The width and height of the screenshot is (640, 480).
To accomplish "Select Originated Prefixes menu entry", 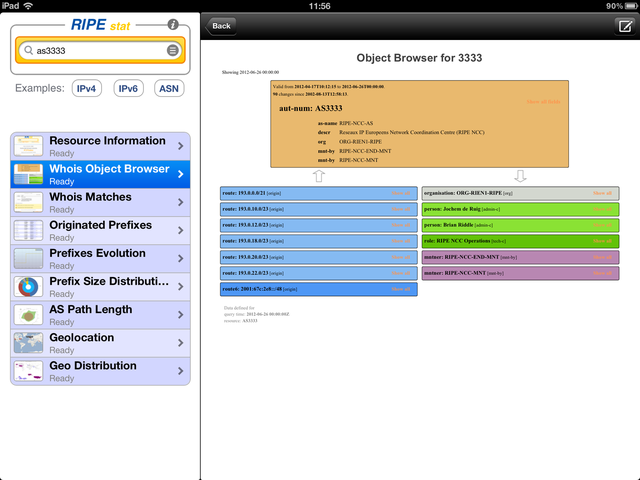I will click(100, 230).
